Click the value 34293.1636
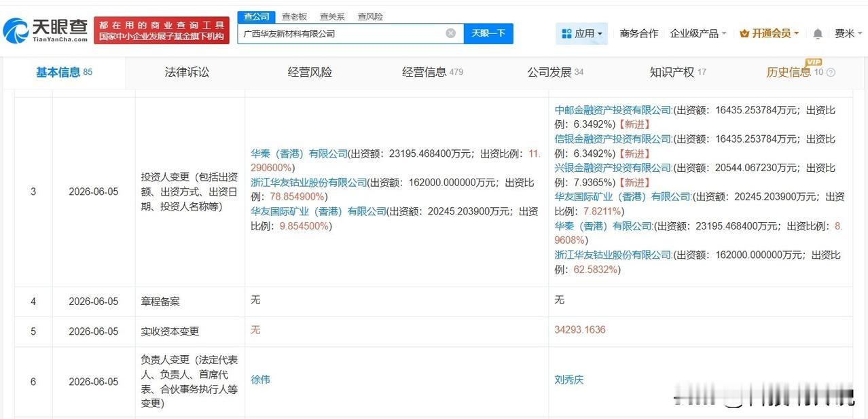Screen dimensions: 868x419 click(580, 329)
